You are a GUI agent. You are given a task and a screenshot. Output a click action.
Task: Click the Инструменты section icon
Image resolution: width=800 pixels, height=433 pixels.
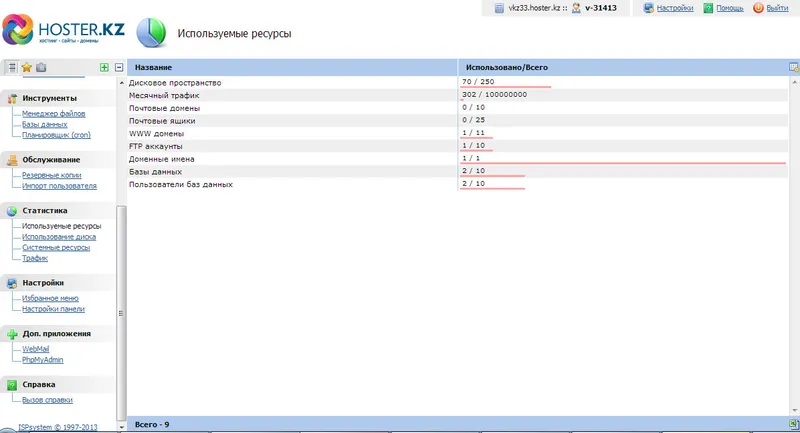(x=12, y=98)
